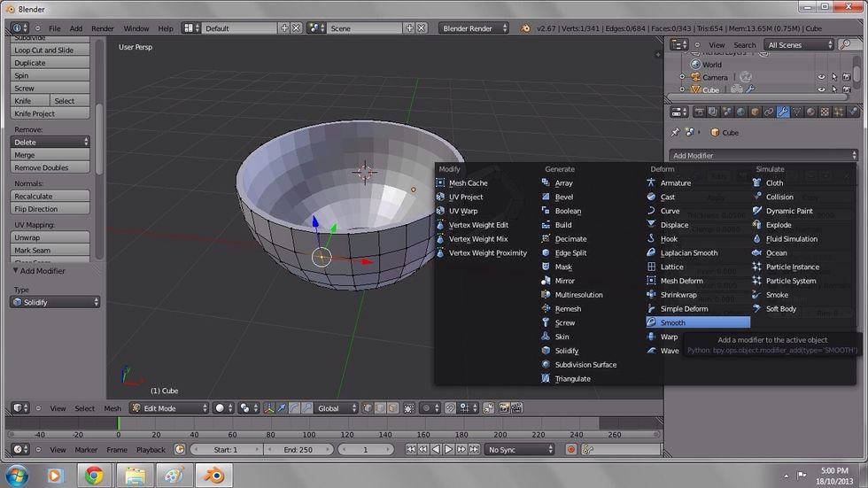
Task: Click the Remove Doubles button
Action: tap(50, 167)
